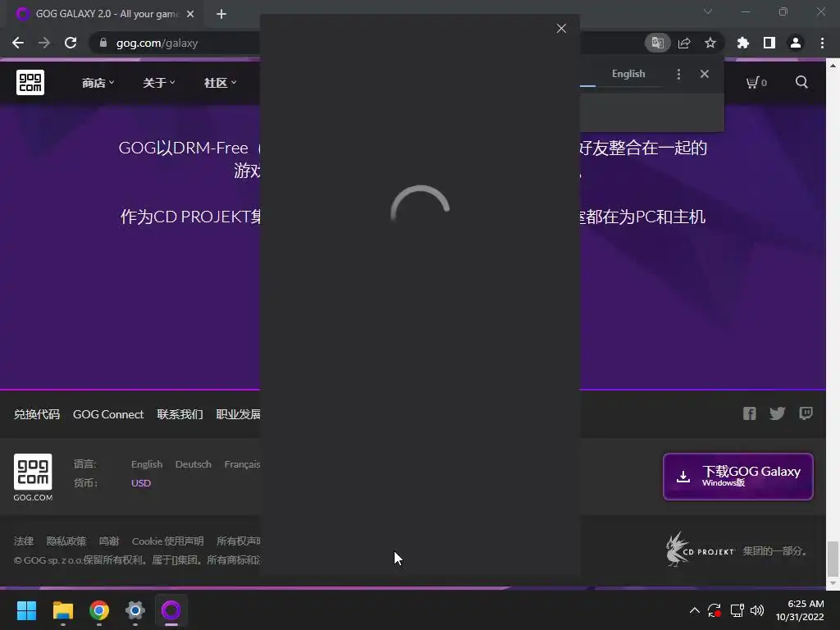
Task: Open Chrome from the taskbar
Action: (99, 610)
